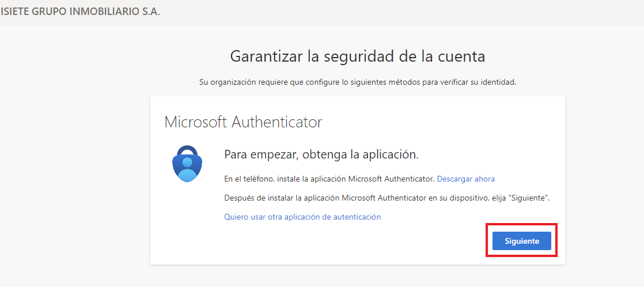Select the Microsoft Authenticator card title
The height and width of the screenshot is (287, 644).
244,122
